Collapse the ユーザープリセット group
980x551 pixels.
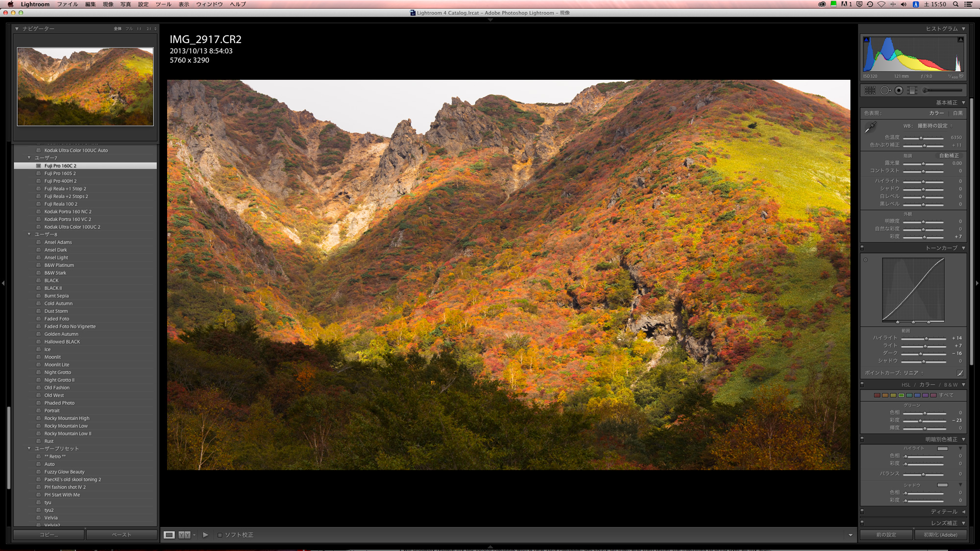tap(29, 448)
